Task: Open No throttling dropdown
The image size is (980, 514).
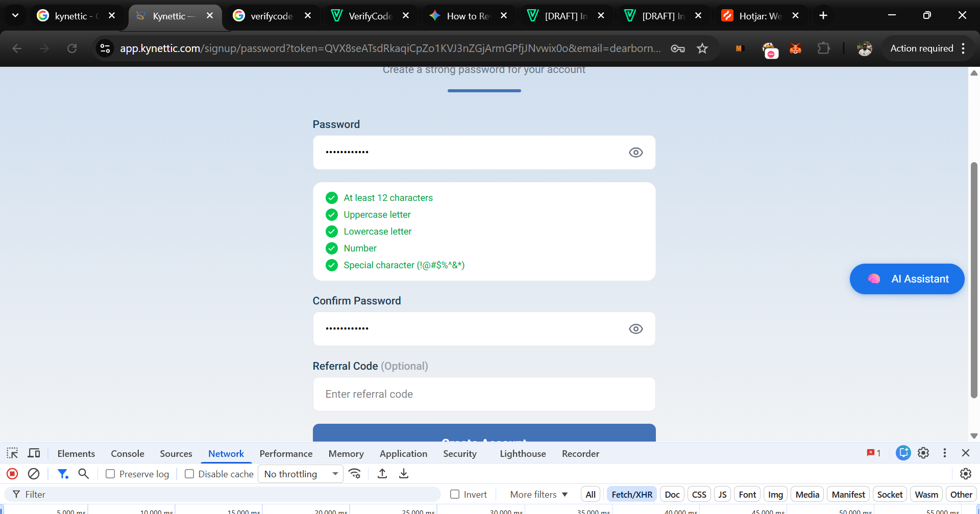Action: 301,474
